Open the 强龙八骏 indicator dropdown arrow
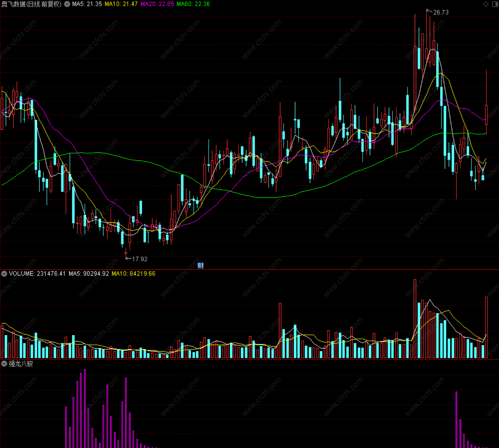The image size is (499, 448). point(4,364)
